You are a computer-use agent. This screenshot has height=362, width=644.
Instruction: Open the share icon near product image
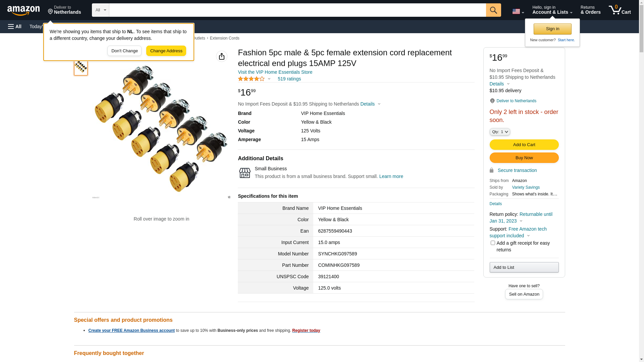pos(222,56)
